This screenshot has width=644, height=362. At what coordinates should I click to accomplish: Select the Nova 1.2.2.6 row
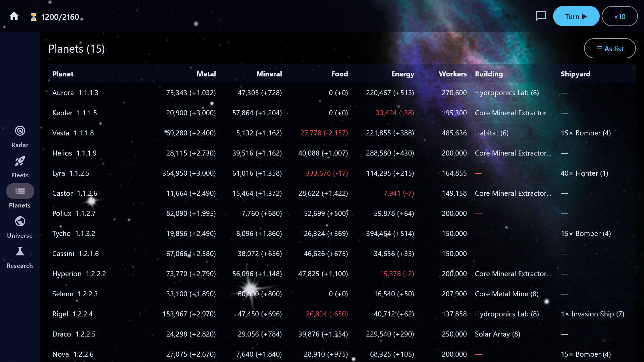[342, 353]
